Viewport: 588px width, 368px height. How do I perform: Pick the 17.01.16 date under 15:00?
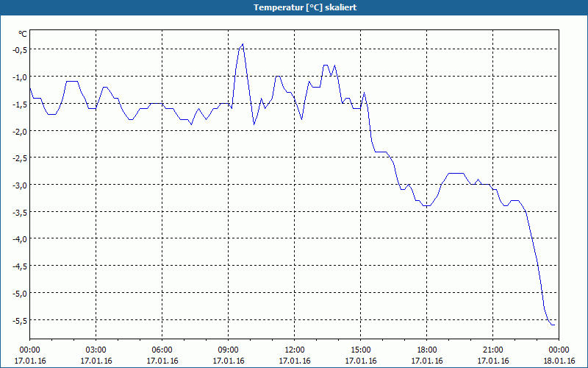(x=361, y=361)
